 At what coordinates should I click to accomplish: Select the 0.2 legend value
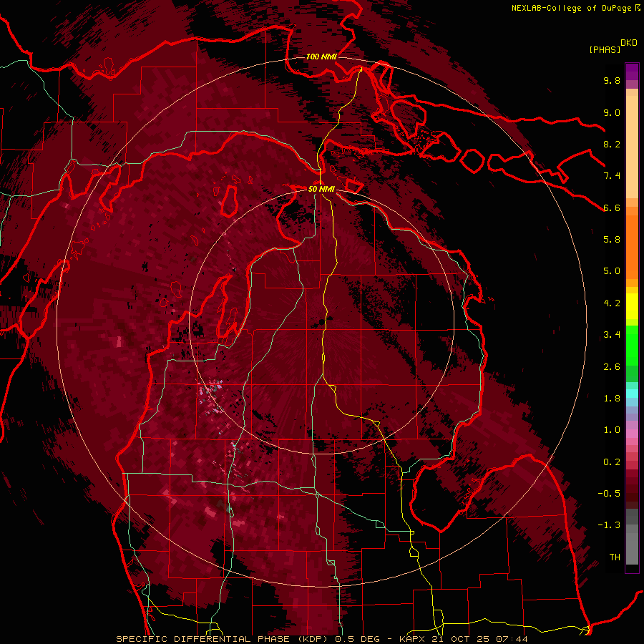click(612, 462)
